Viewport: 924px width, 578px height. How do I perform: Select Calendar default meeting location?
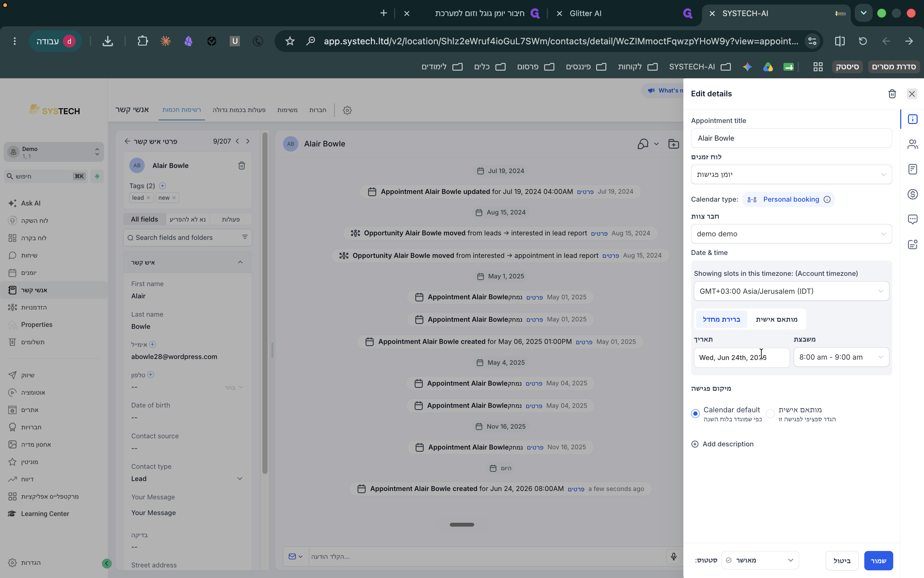tap(695, 414)
